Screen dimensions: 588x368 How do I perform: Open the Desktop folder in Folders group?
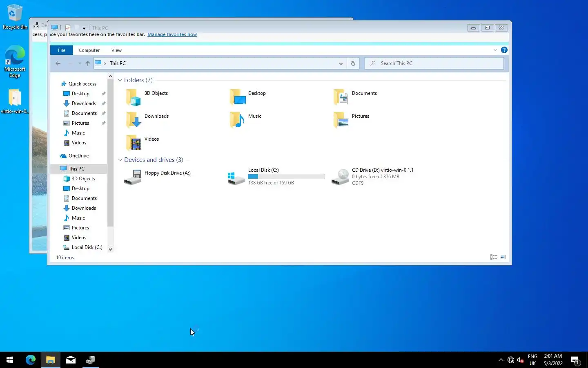pos(238,97)
